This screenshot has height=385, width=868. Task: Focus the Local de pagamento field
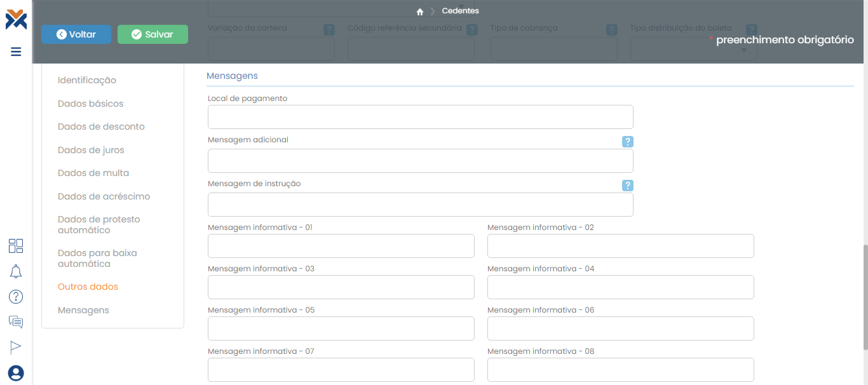coord(420,117)
